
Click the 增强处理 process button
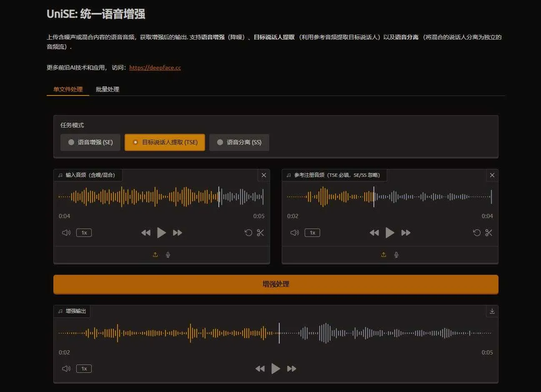pyautogui.click(x=276, y=284)
